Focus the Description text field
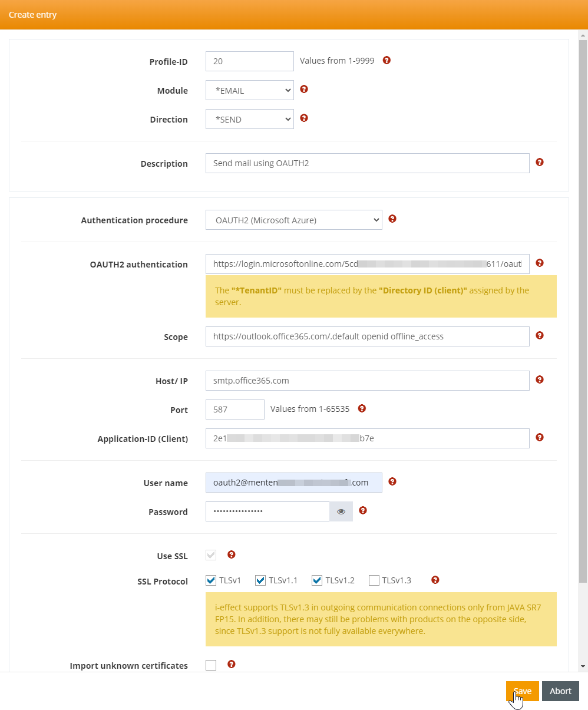Viewport: 588px width, 710px height. [368, 163]
